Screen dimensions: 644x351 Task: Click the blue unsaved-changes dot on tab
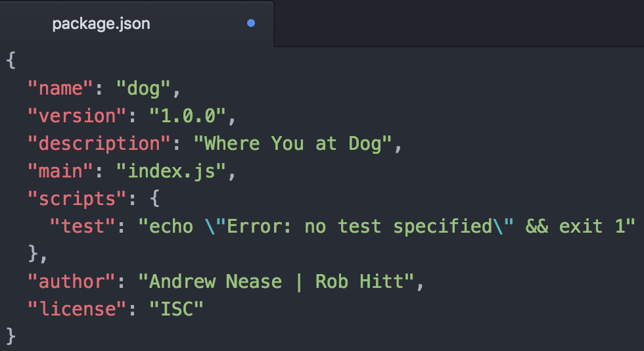[251, 24]
